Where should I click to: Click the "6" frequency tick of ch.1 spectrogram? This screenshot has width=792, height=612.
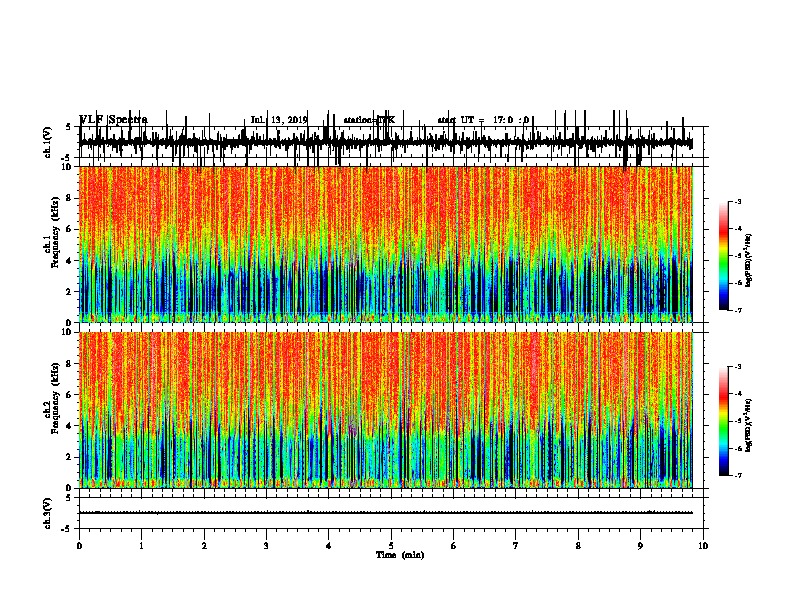(x=69, y=229)
